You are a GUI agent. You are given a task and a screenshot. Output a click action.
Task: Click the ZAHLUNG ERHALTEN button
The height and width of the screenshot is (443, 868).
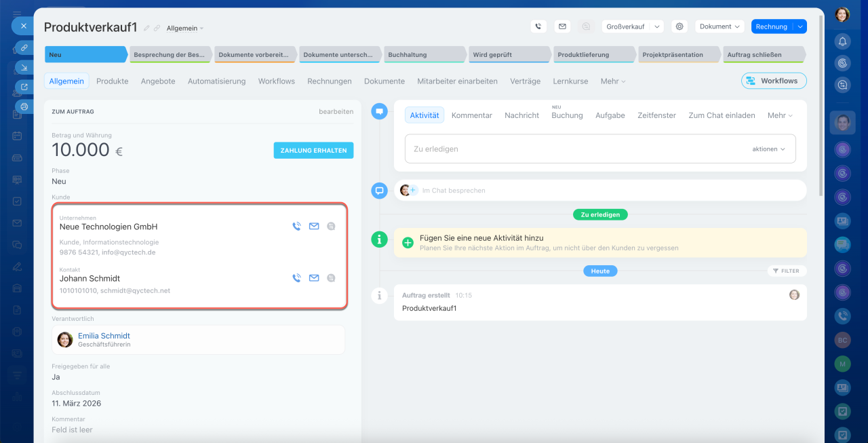(x=313, y=151)
